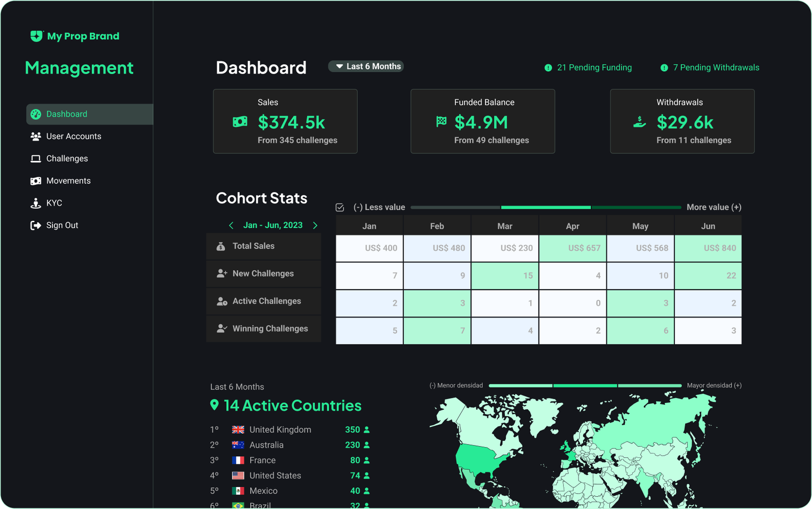This screenshot has width=812, height=509.
Task: Go to previous cohort date range
Action: (x=231, y=225)
